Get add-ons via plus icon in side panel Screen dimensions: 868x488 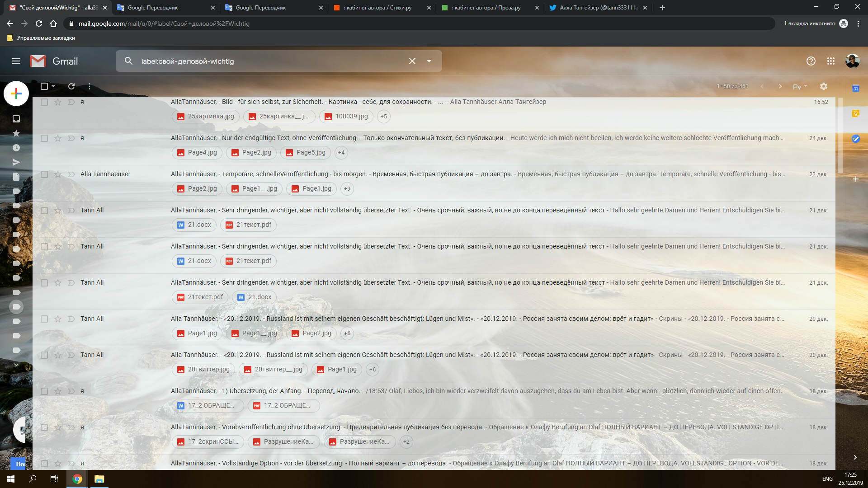pos(856,179)
